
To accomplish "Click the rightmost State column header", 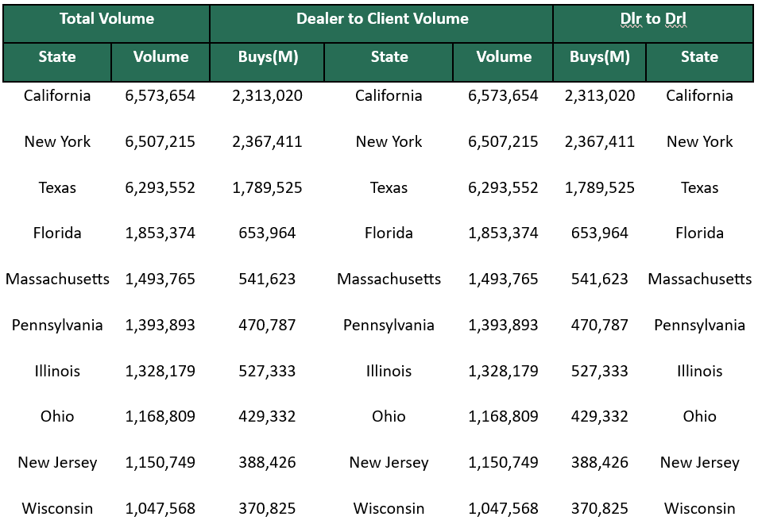I will 699,57.
